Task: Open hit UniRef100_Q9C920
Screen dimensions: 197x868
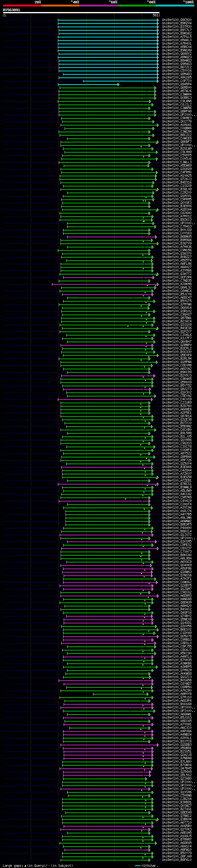Action: (177, 20)
